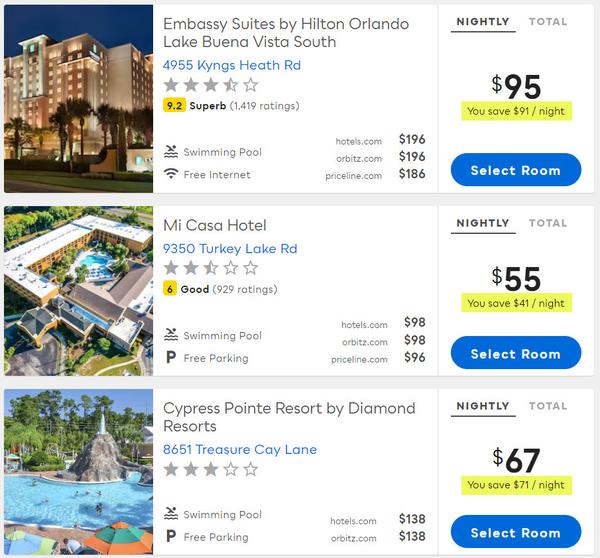This screenshot has height=558, width=600.
Task: Select Room for Mi Casa Hotel
Action: point(515,353)
